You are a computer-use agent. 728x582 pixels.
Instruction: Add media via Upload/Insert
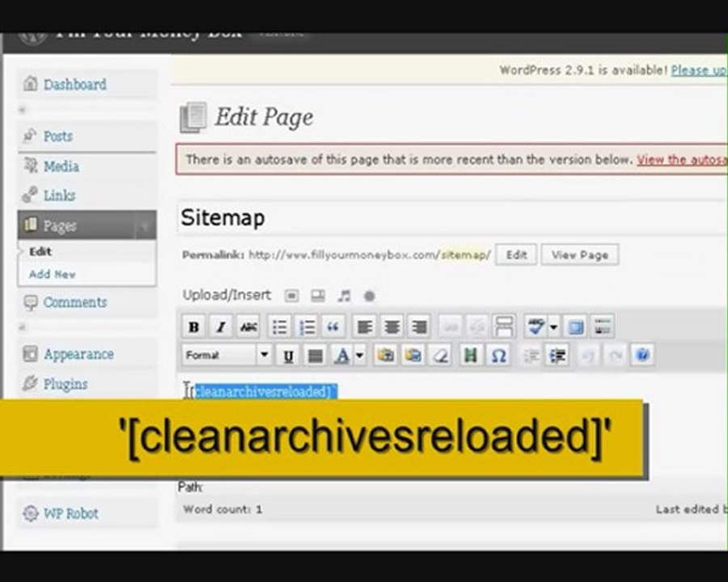click(370, 296)
